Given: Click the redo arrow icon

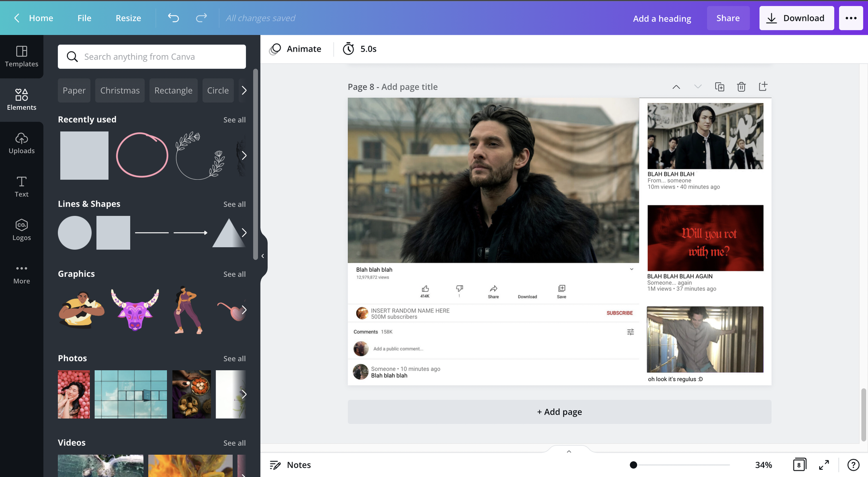Looking at the screenshot, I should pyautogui.click(x=201, y=18).
